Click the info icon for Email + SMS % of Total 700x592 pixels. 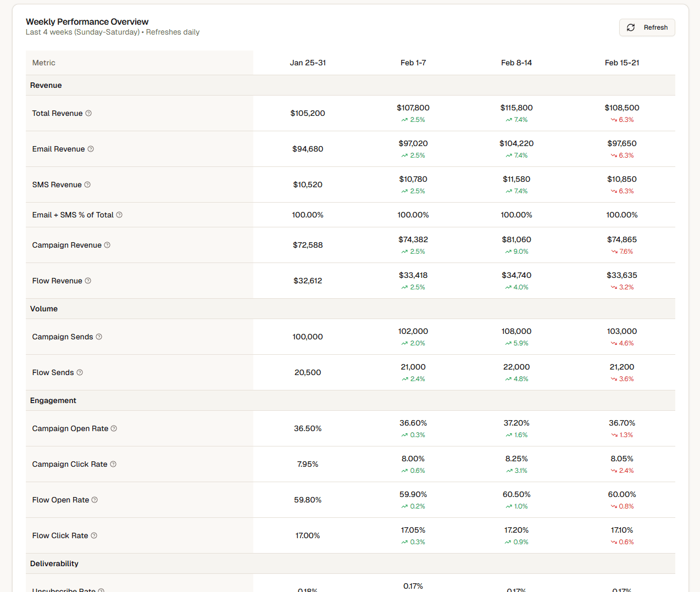pos(119,215)
